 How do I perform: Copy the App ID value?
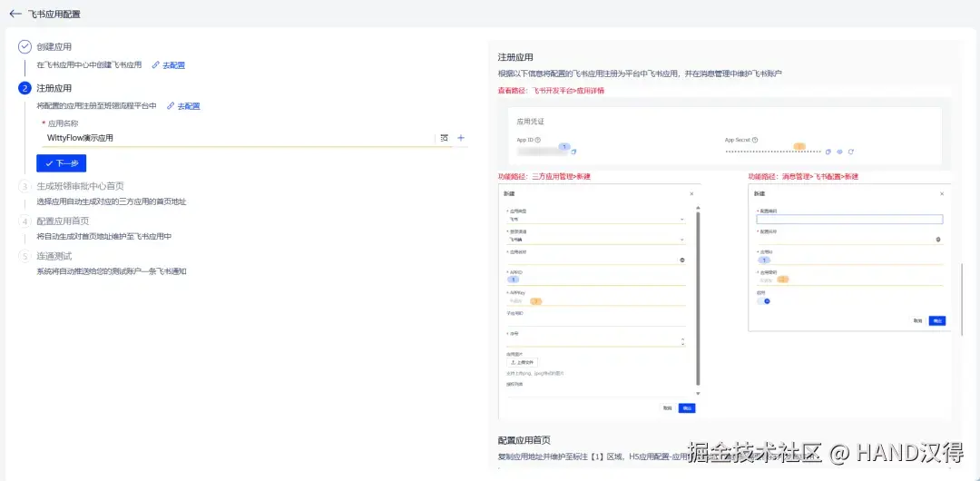coord(573,152)
